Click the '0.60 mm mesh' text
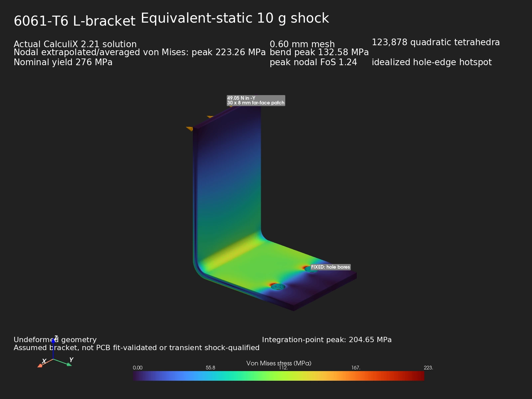Screen dimensions: 532x399 302,44
